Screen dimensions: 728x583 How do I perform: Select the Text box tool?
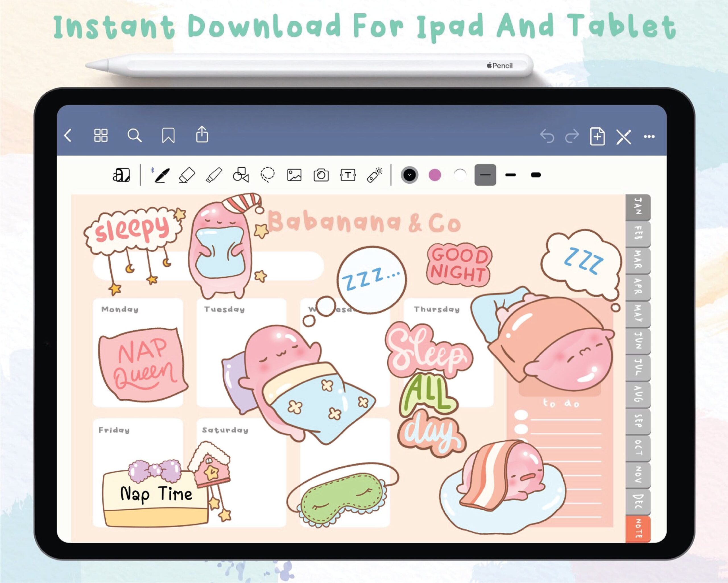pos(348,175)
